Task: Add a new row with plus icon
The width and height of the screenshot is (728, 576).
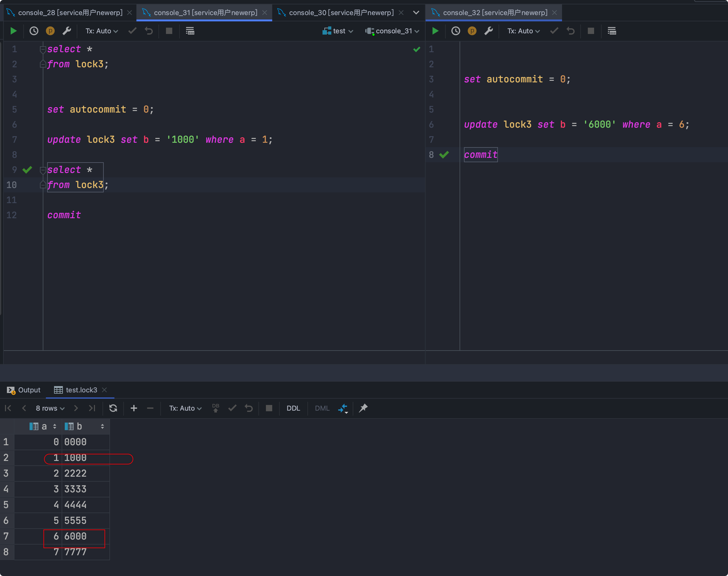Action: 134,408
